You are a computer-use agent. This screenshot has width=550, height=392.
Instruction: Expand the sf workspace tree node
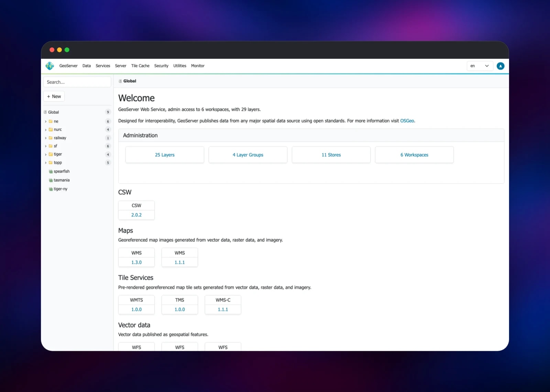[45, 146]
